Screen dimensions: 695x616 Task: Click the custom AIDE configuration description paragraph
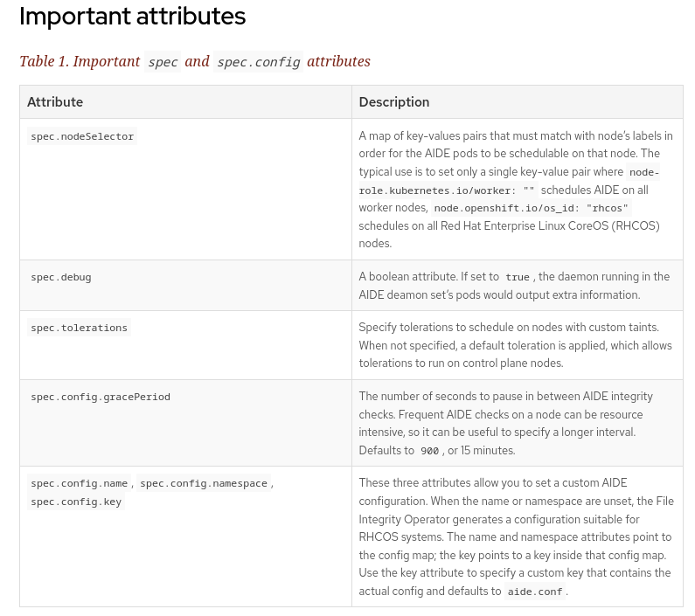point(515,536)
